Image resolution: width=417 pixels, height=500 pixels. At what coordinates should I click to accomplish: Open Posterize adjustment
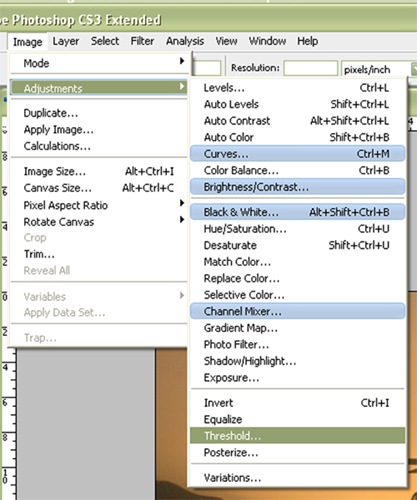pyautogui.click(x=298, y=452)
